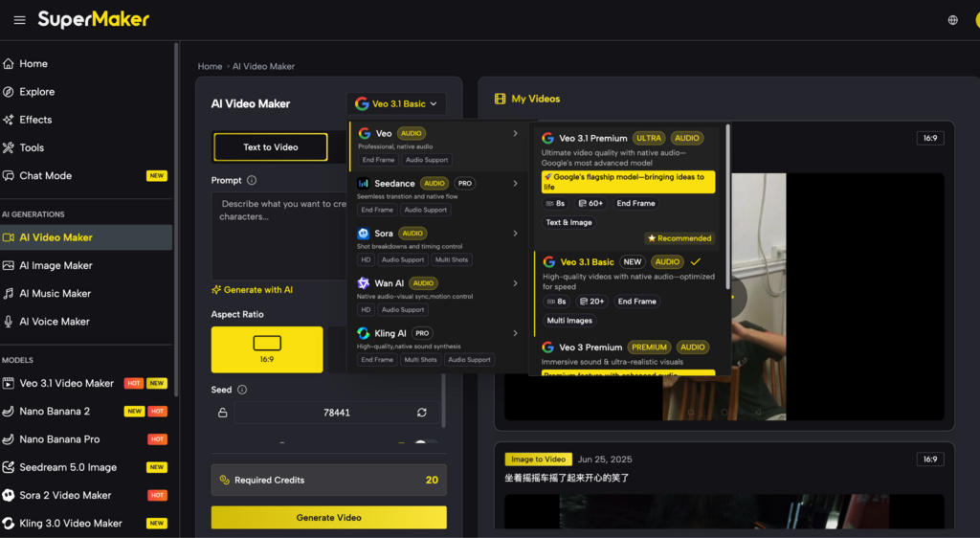980x538 pixels.
Task: Open the Jun 25, 2025 video thumbnail
Action: click(x=724, y=512)
